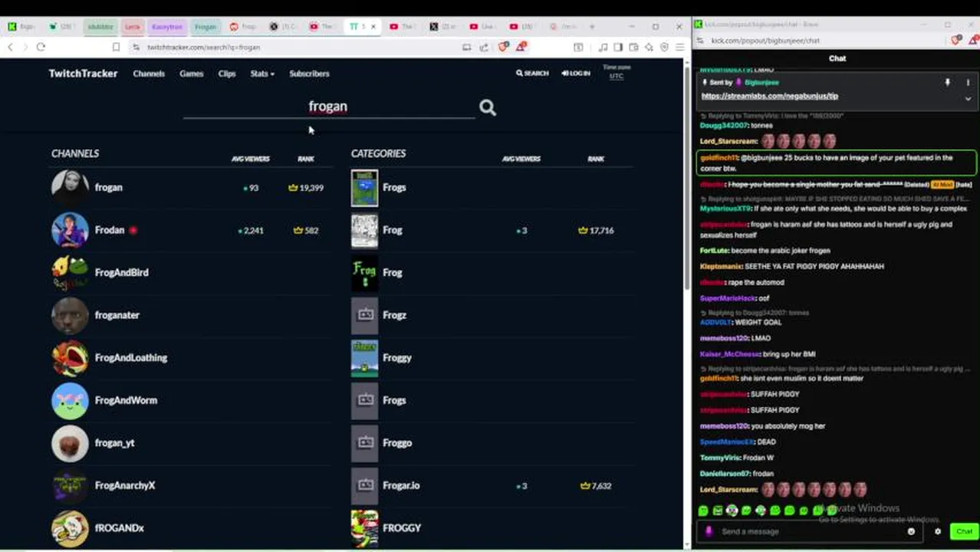Click the magnifier search icon beside frogan
Screen dimensions: 980x552
(x=488, y=107)
